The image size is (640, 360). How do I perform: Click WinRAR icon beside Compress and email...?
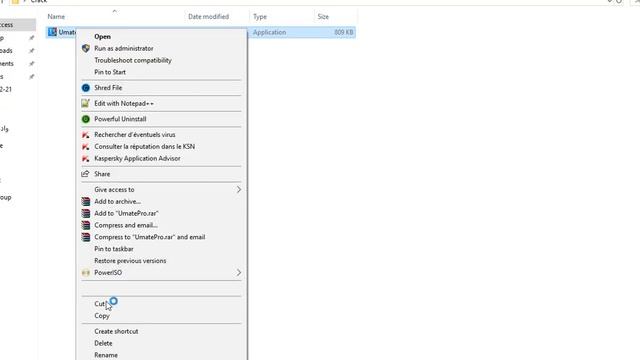coord(86,225)
